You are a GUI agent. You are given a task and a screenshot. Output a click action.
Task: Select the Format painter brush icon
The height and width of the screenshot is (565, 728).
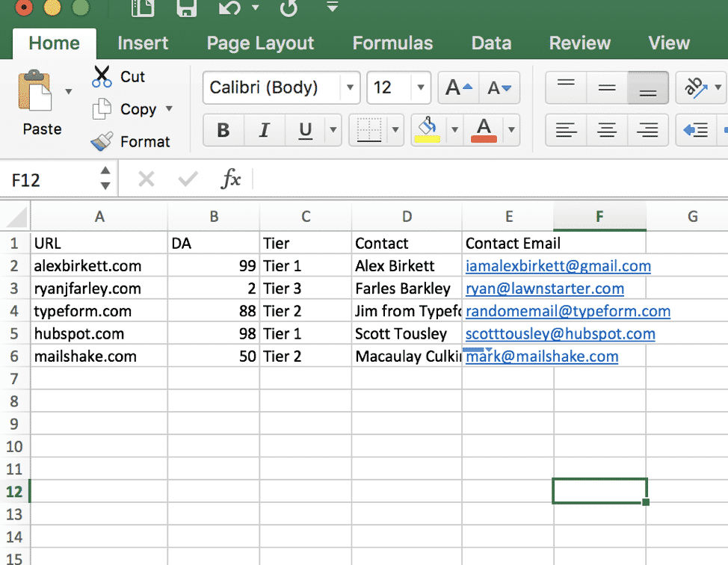[x=102, y=141]
